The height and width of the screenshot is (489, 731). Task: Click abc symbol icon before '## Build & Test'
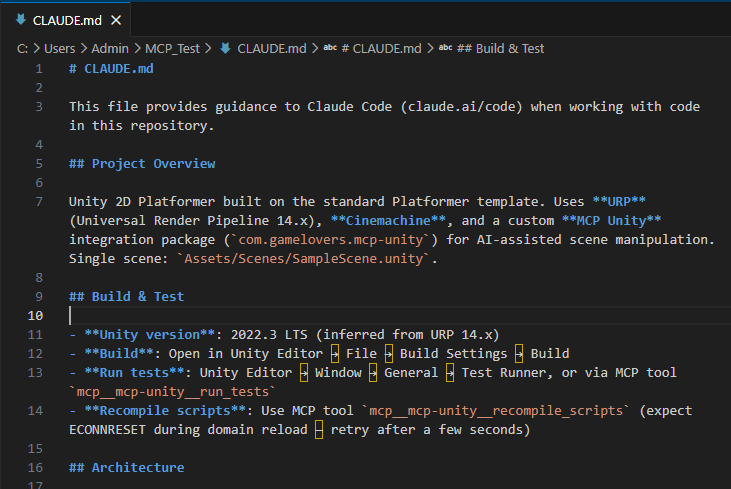click(x=446, y=48)
